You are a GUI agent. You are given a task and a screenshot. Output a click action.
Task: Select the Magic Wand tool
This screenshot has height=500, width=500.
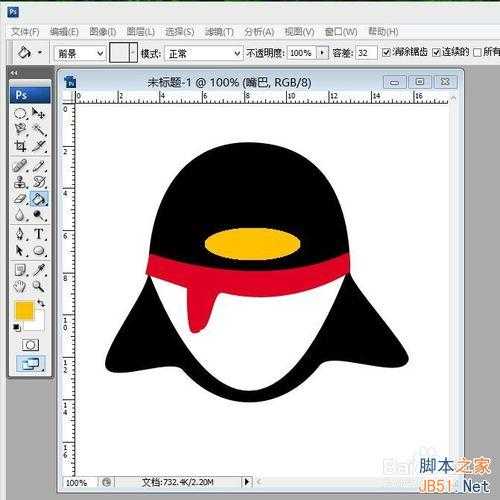39,129
